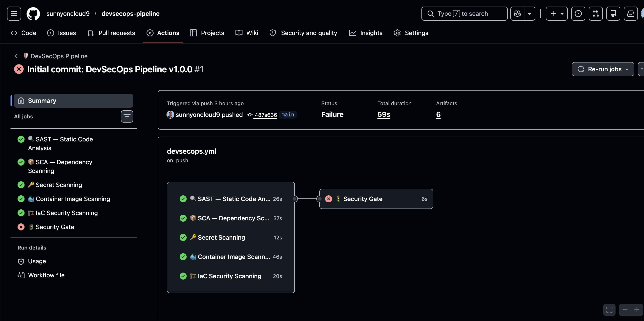This screenshot has width=644, height=321.
Task: Click the Workflow file code icon
Action: [21, 275]
